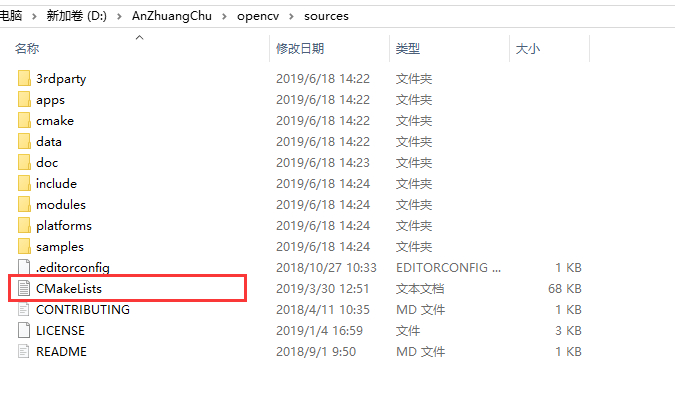Open the chevron before 新加卷 (D:) breadcrumb
The height and width of the screenshot is (401, 675).
[x=34, y=16]
